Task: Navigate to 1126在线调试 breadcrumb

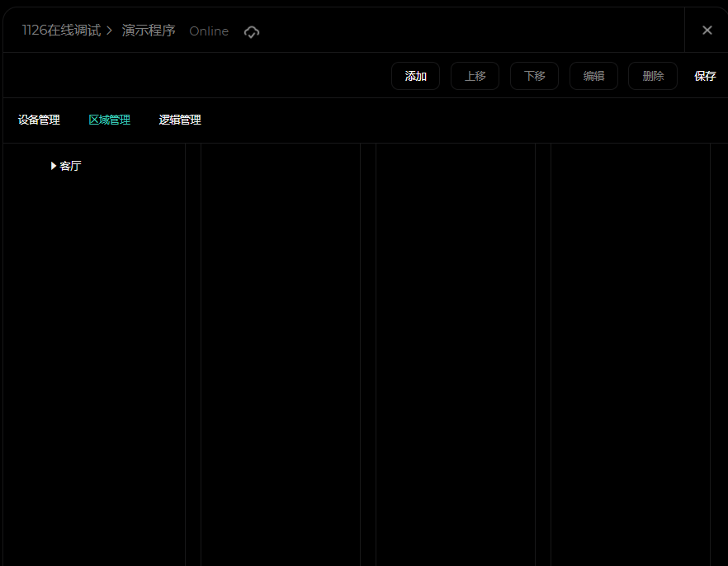Action: coord(61,31)
